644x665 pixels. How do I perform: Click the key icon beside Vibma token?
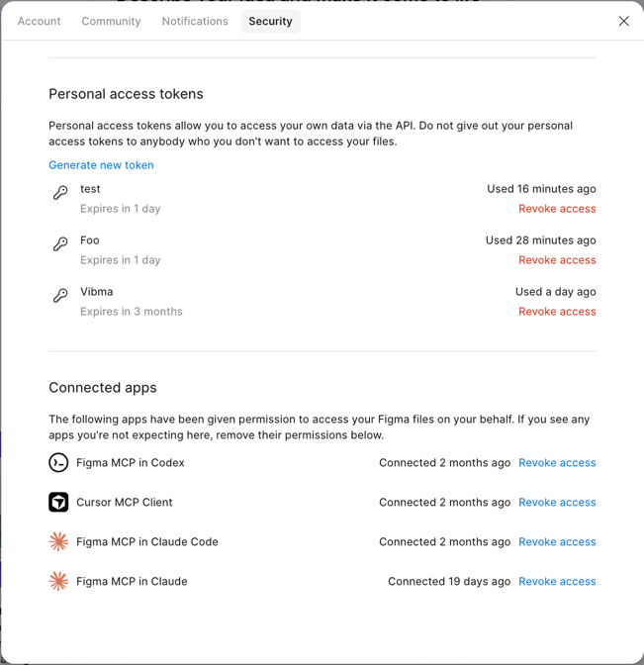[x=60, y=295]
